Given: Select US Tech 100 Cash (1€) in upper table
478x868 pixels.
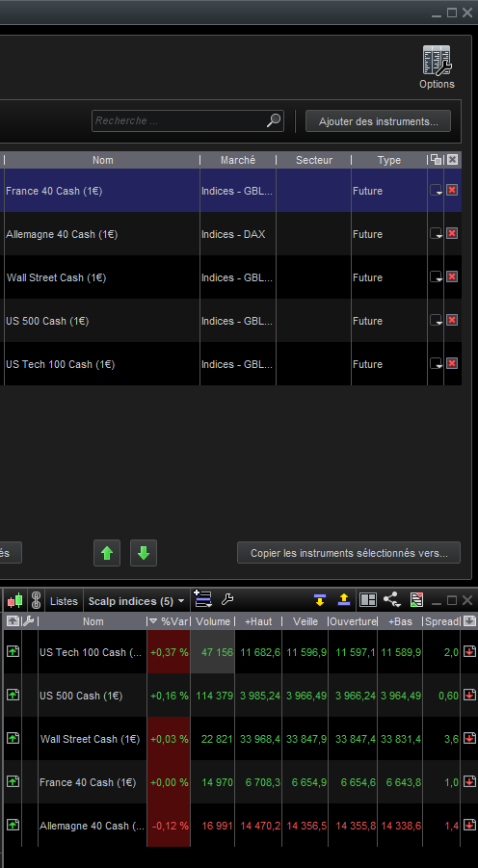Looking at the screenshot, I should coord(60,364).
